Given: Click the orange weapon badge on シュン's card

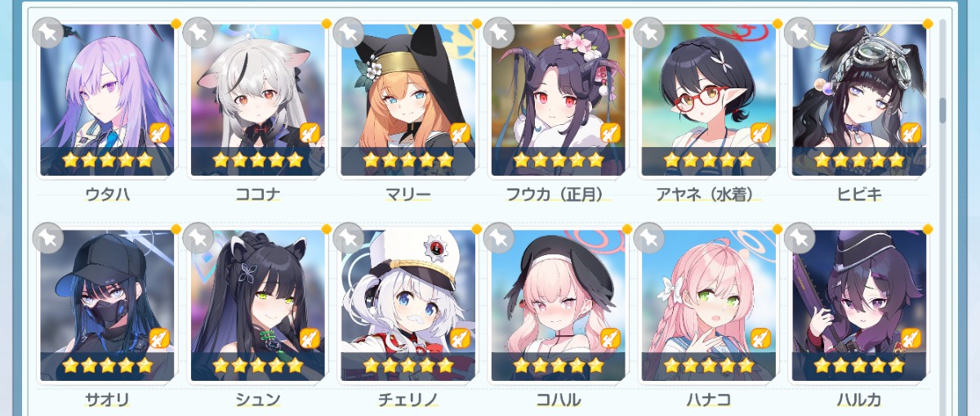Looking at the screenshot, I should [x=310, y=338].
